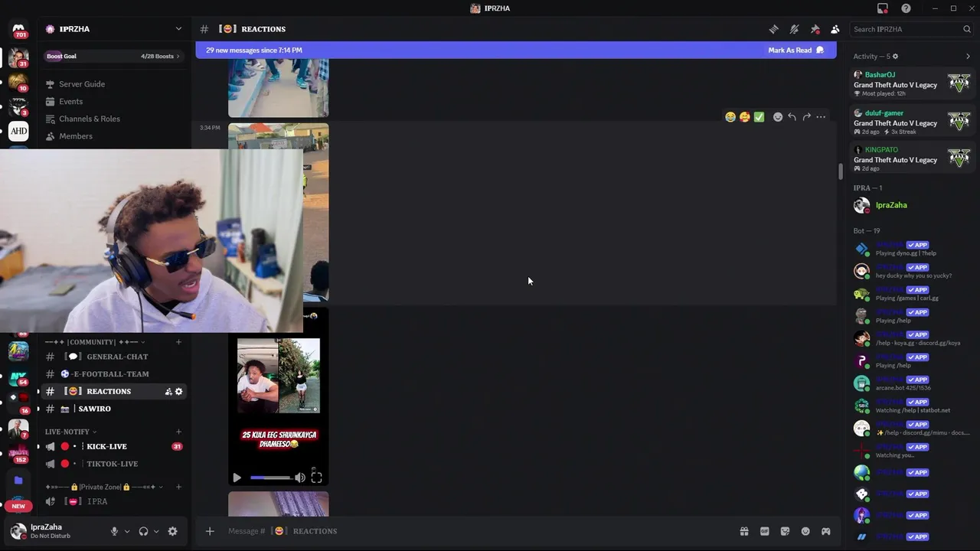
Task: Open the E-FOOTBALL-TEAM channel
Action: 113,374
